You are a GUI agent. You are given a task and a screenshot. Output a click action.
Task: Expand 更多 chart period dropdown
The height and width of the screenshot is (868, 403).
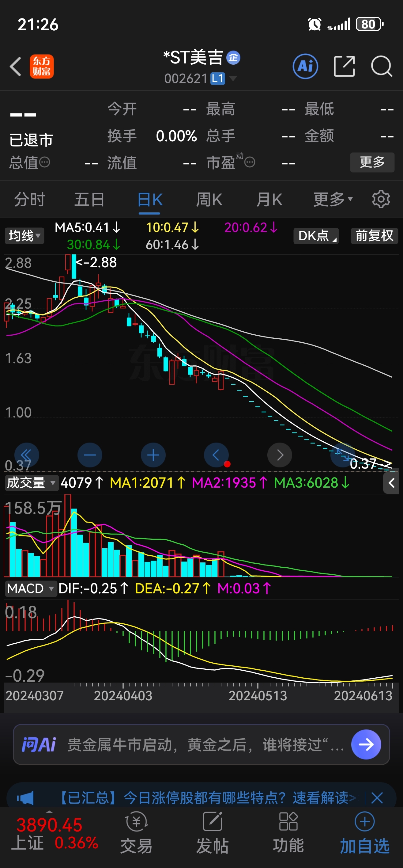pos(333,199)
